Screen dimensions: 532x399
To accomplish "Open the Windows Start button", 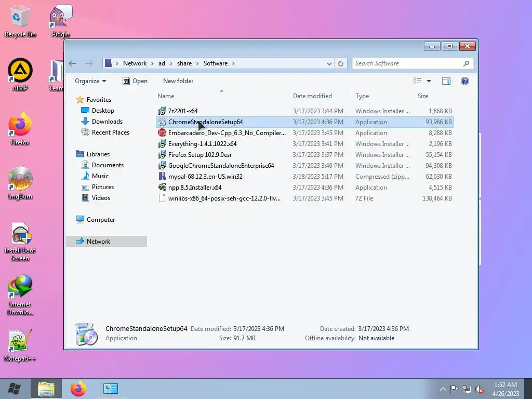I will point(14,389).
